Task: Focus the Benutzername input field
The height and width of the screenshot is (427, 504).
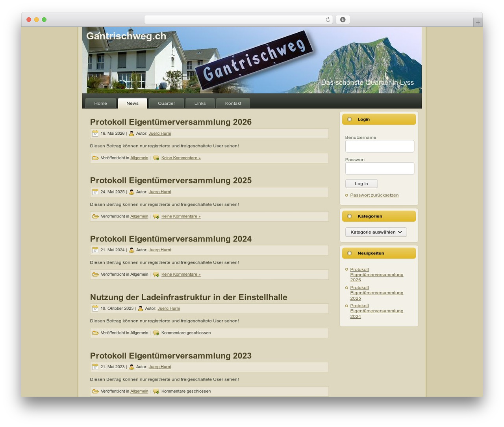Action: pos(380,146)
